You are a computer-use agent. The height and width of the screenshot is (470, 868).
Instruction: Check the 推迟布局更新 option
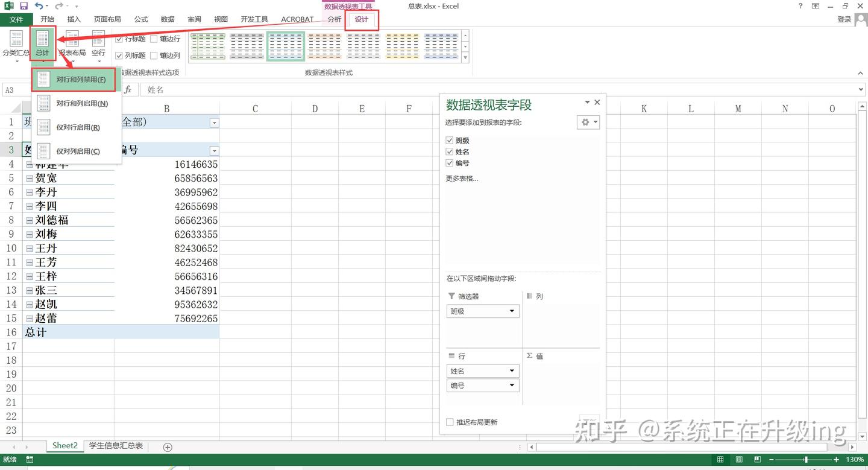[449, 422]
